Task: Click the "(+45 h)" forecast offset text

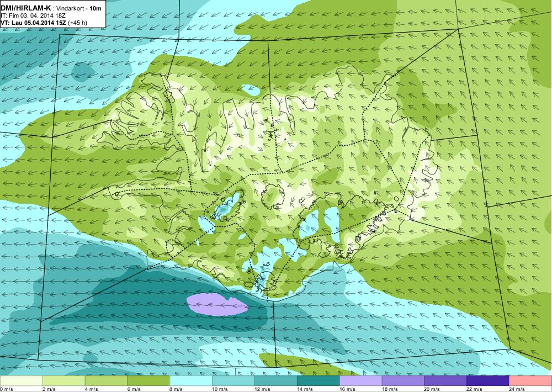Action: [77, 23]
